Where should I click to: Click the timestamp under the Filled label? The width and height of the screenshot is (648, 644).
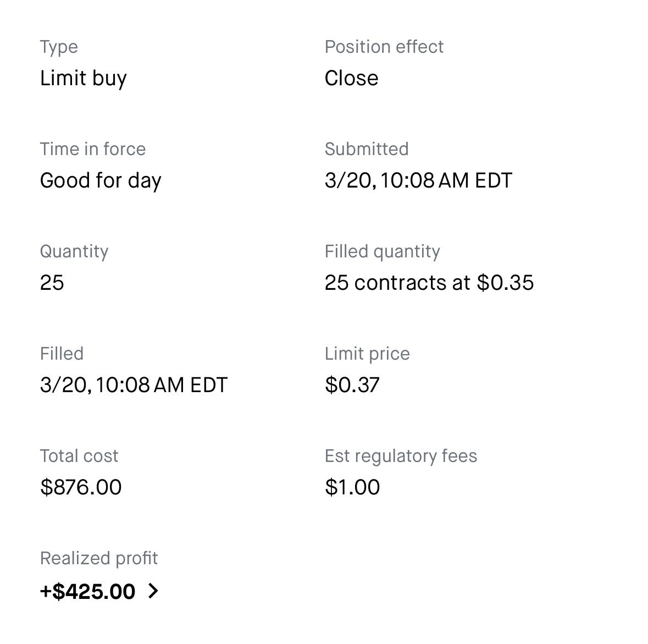pyautogui.click(x=134, y=385)
